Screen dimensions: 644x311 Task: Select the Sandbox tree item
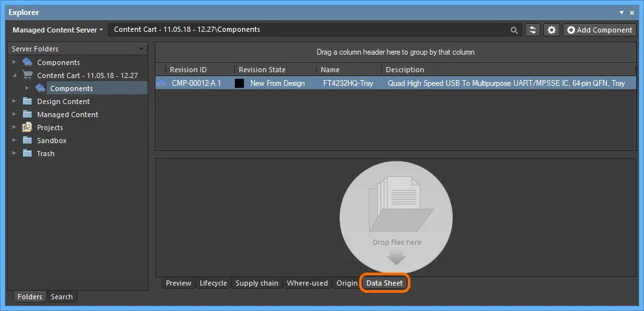point(52,141)
